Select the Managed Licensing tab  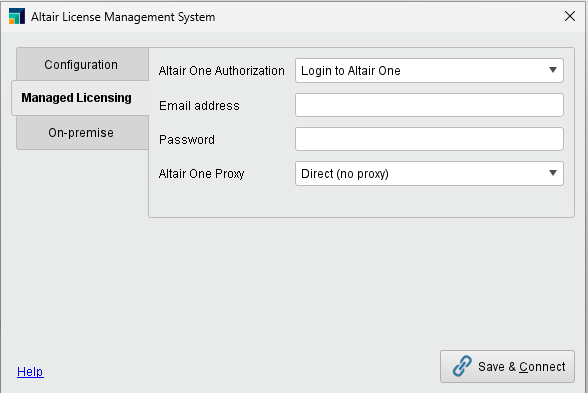point(80,98)
